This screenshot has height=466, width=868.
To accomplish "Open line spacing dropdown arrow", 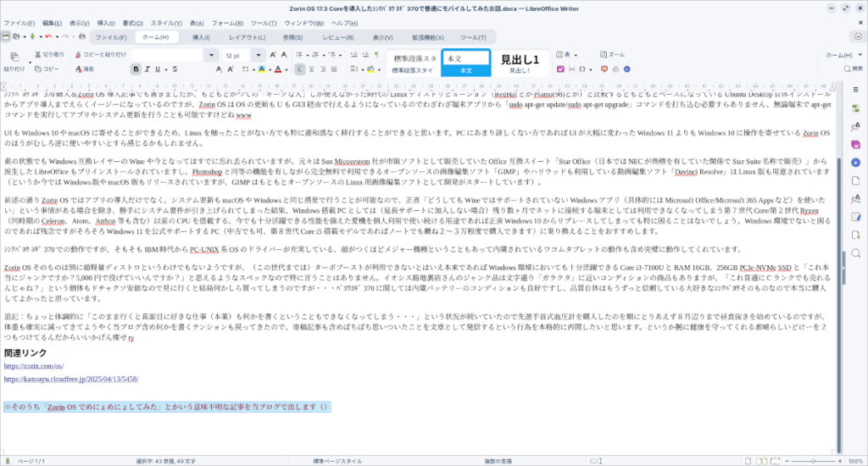I will pyautogui.click(x=362, y=69).
